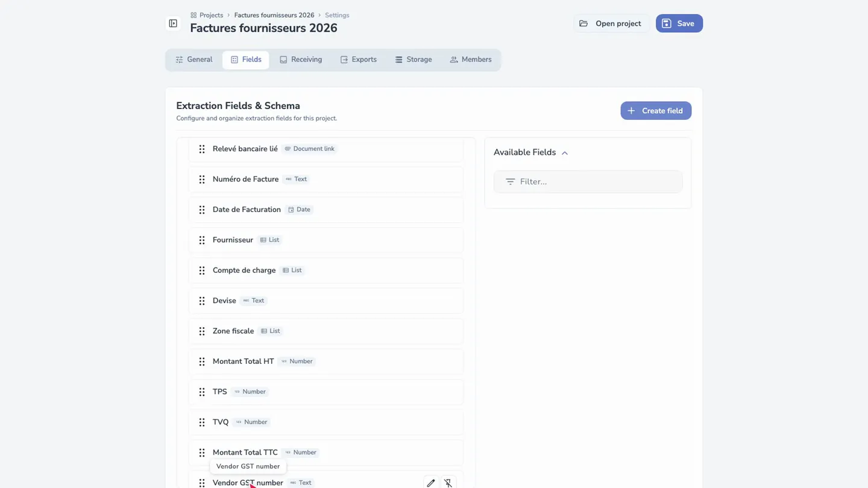Click the drag handle for Vendor GST number
This screenshot has width=868, height=488.
pyautogui.click(x=202, y=483)
